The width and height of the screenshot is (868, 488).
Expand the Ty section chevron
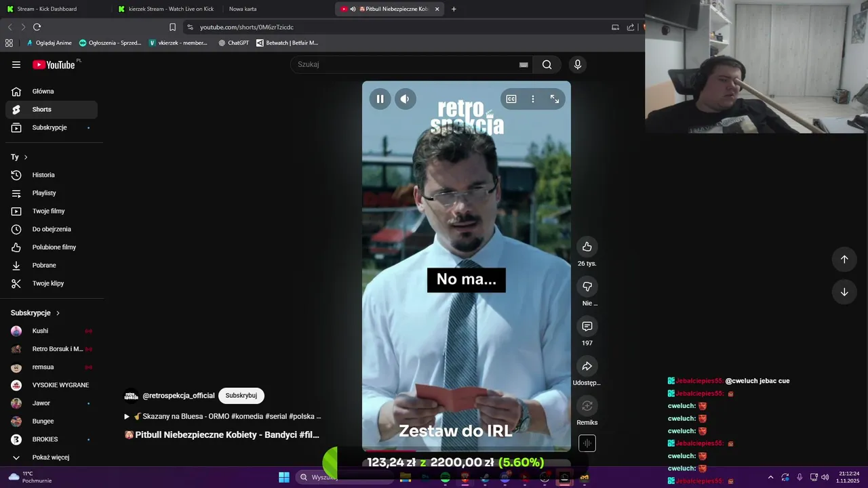point(26,157)
